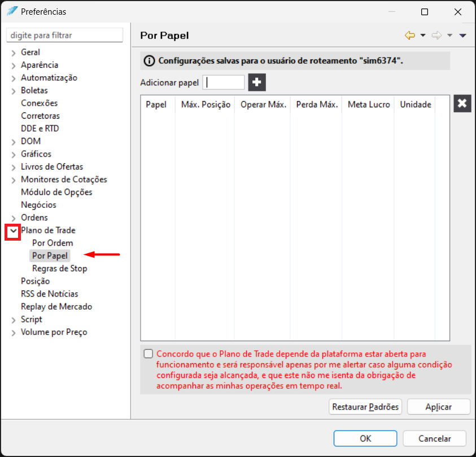Open Regras de Stop settings
This screenshot has width=476, height=457.
59,269
